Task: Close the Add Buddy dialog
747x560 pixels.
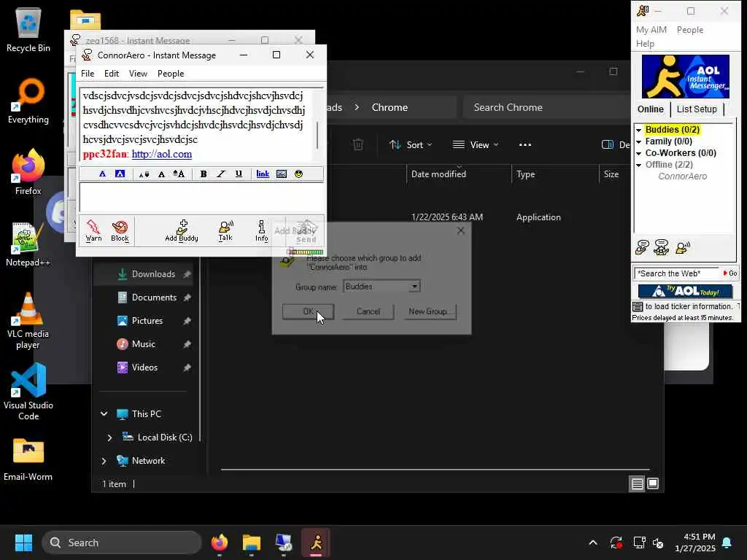Action: pyautogui.click(x=461, y=230)
